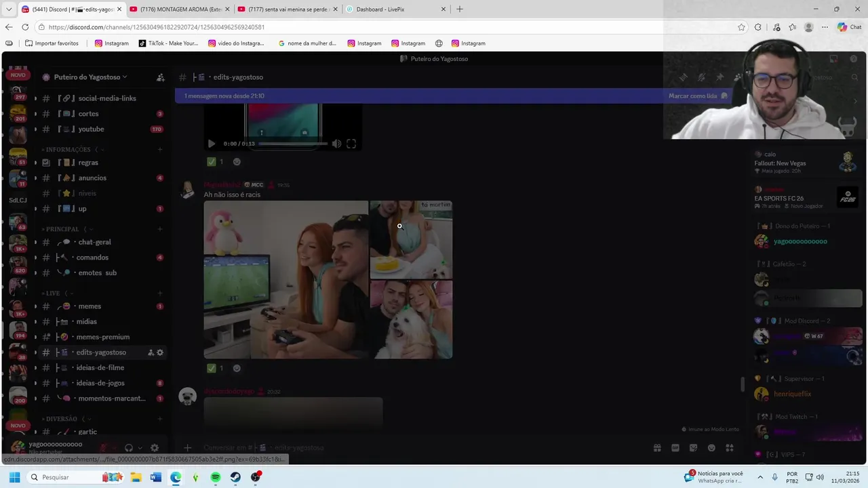Select the comandos channel

[102, 258]
